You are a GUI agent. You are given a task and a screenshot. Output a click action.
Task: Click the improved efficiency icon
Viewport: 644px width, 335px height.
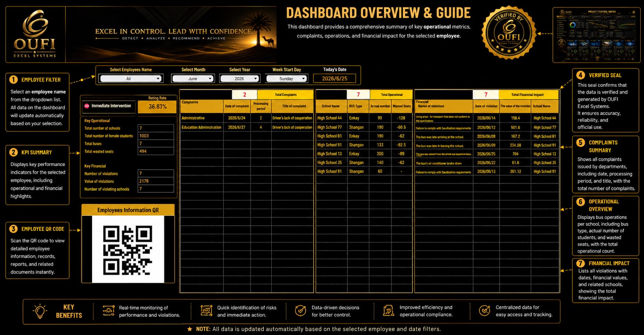tap(388, 311)
